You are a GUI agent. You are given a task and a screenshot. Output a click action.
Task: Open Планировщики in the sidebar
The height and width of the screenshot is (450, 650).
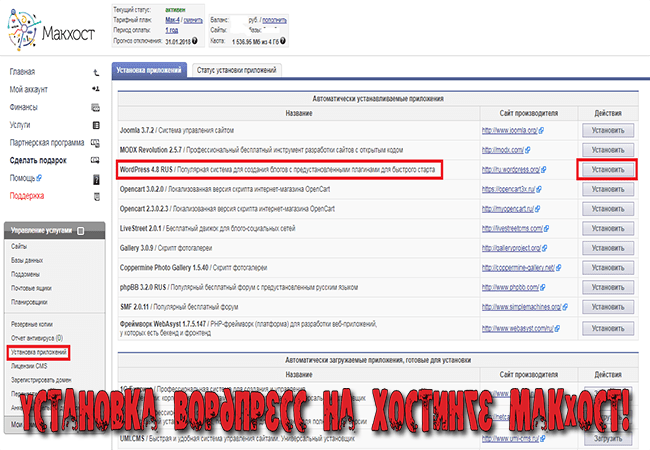[x=29, y=302]
